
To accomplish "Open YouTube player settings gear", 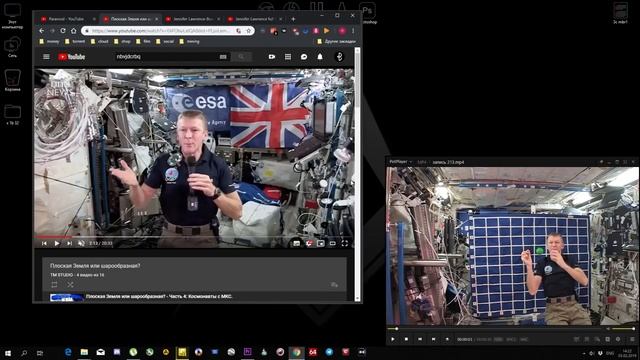I will [309, 243].
